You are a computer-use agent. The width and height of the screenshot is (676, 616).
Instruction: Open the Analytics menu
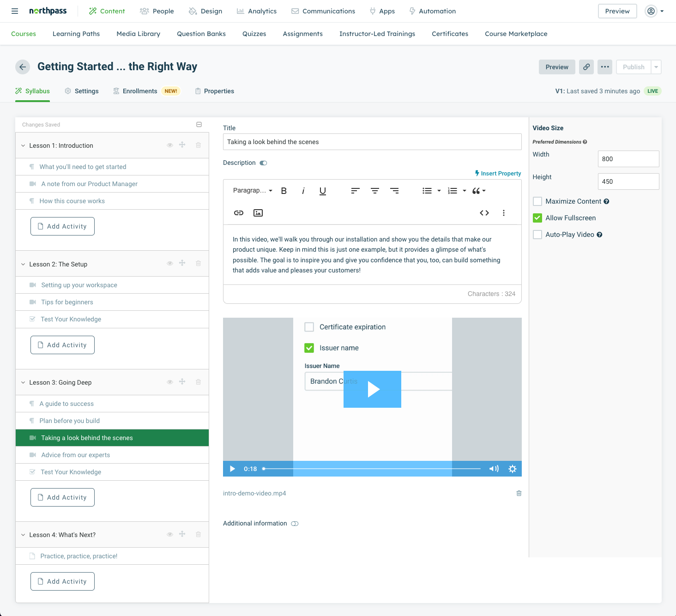click(x=257, y=11)
